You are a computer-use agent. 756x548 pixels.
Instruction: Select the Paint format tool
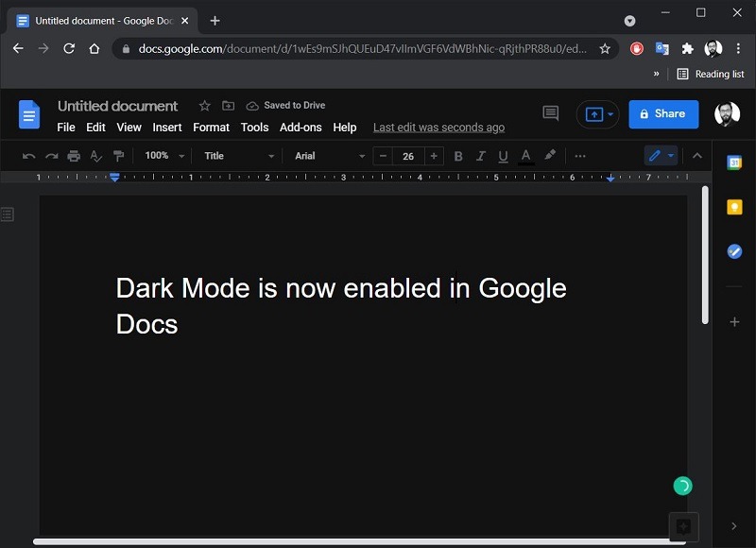117,156
